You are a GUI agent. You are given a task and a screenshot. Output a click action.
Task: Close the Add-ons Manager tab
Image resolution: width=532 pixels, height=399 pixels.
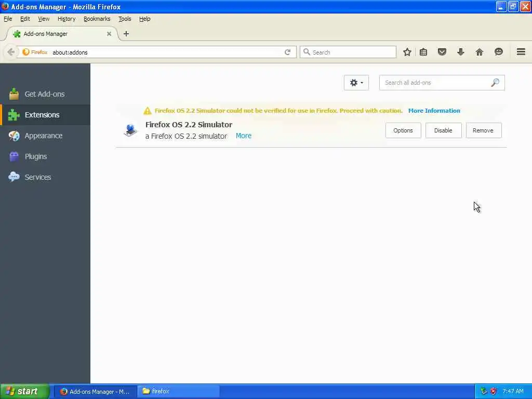point(109,34)
